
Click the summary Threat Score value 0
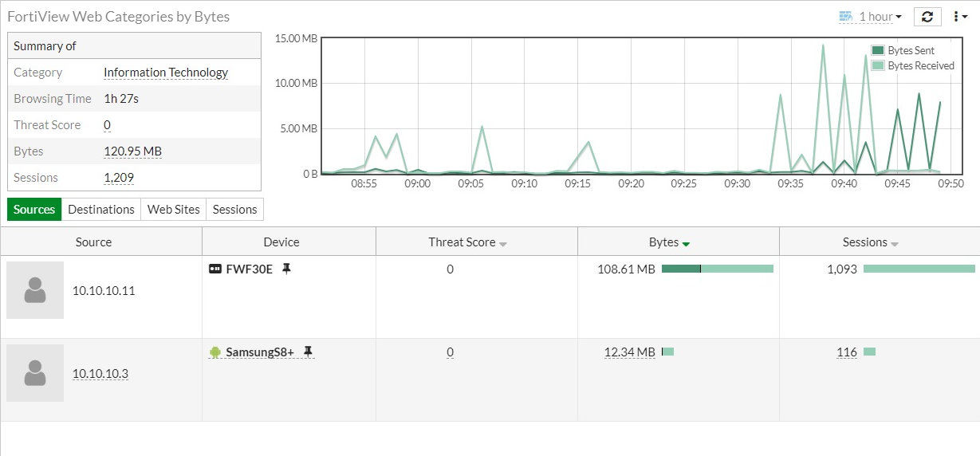107,125
